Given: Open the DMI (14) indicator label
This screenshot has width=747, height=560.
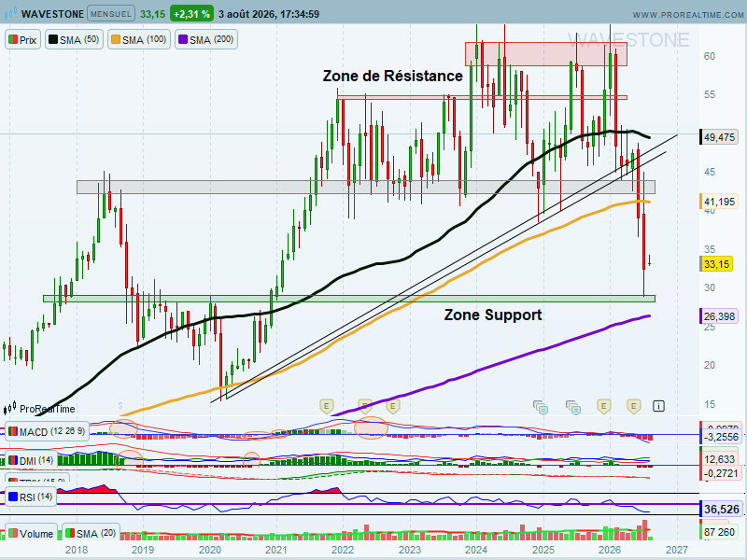Looking at the screenshot, I should pyautogui.click(x=31, y=460).
